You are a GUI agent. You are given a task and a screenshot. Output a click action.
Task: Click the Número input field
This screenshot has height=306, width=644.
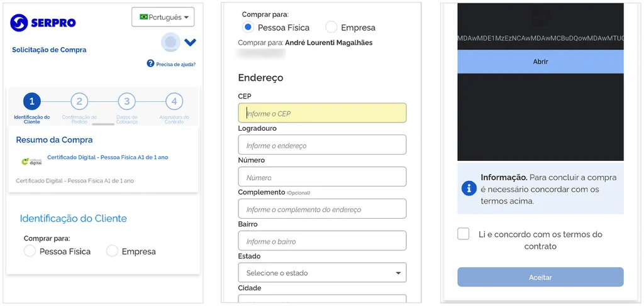[322, 177]
